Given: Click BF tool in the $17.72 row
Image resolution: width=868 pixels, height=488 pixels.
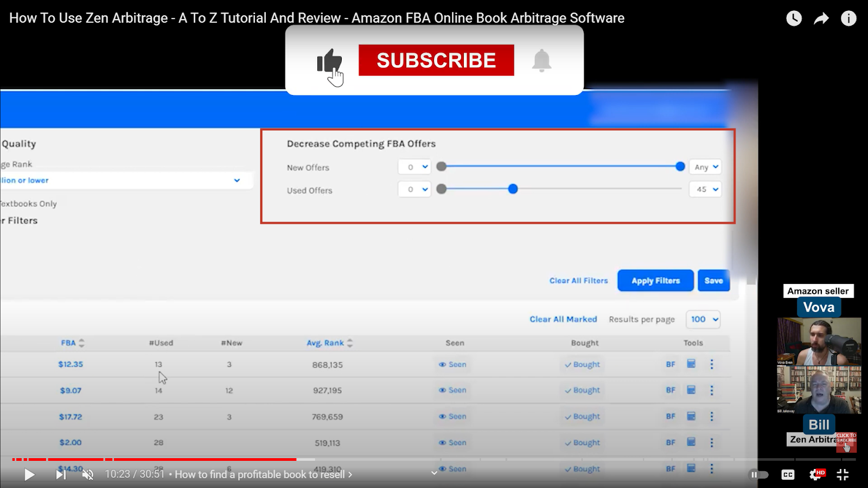Looking at the screenshot, I should pyautogui.click(x=671, y=416).
